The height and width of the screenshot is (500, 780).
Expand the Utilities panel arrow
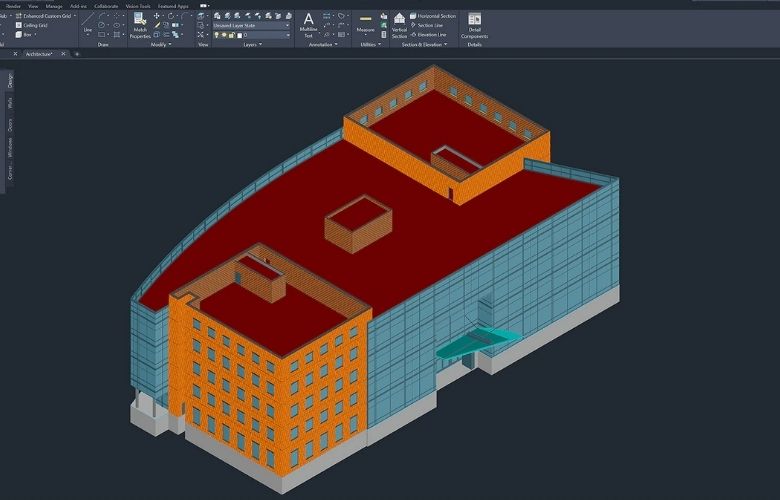click(x=380, y=44)
